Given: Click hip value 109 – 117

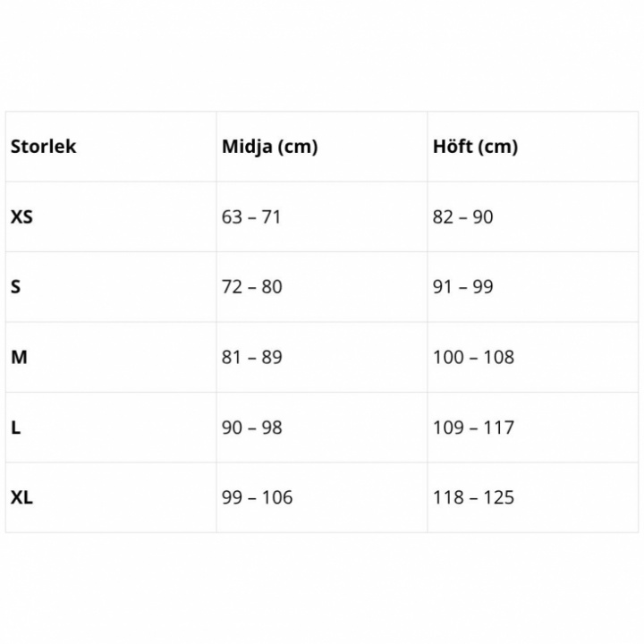Looking at the screenshot, I should (x=473, y=428).
